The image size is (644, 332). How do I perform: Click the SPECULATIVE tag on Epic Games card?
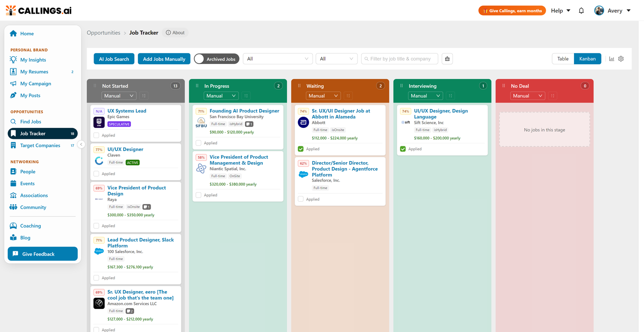[x=119, y=124]
